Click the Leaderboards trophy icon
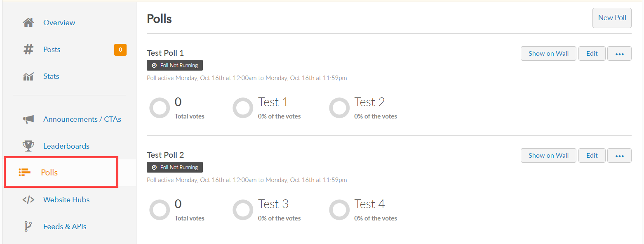The image size is (644, 244). click(28, 146)
